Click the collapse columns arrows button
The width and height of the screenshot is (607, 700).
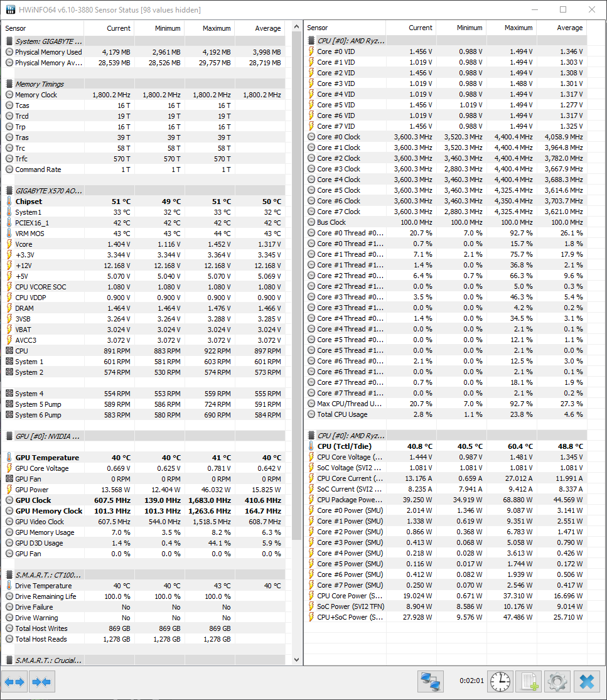pyautogui.click(x=41, y=682)
